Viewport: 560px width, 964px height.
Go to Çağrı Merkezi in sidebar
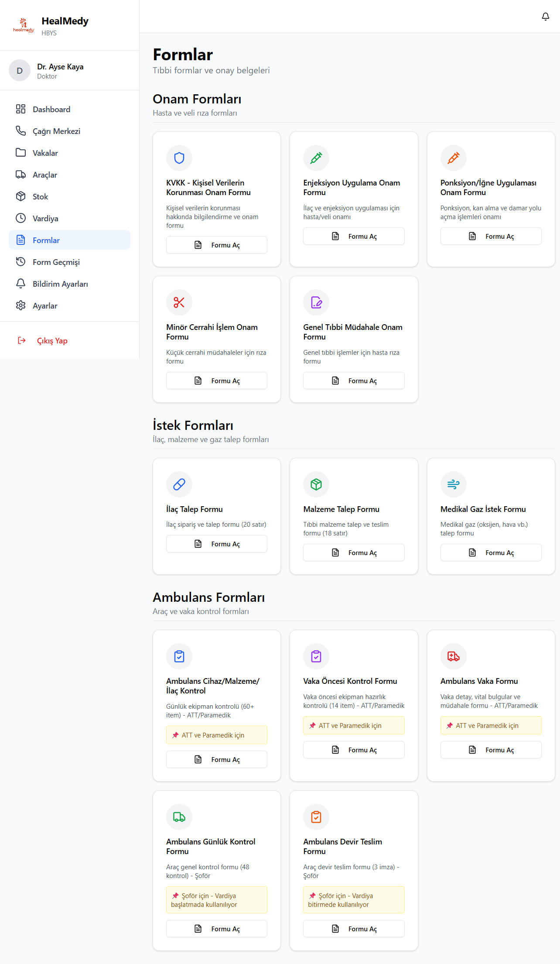[56, 131]
